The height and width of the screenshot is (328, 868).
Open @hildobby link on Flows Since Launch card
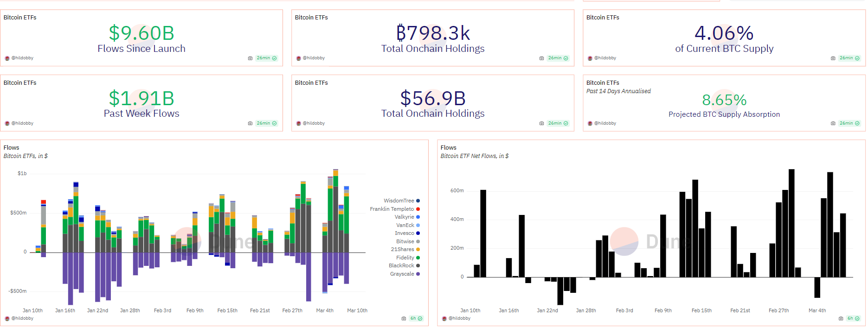[22, 58]
